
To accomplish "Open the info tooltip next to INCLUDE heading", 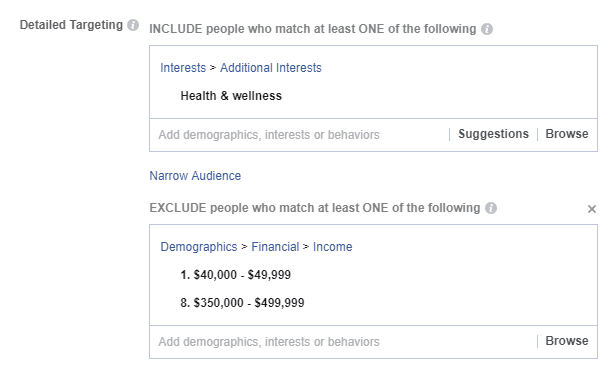I will [487, 29].
